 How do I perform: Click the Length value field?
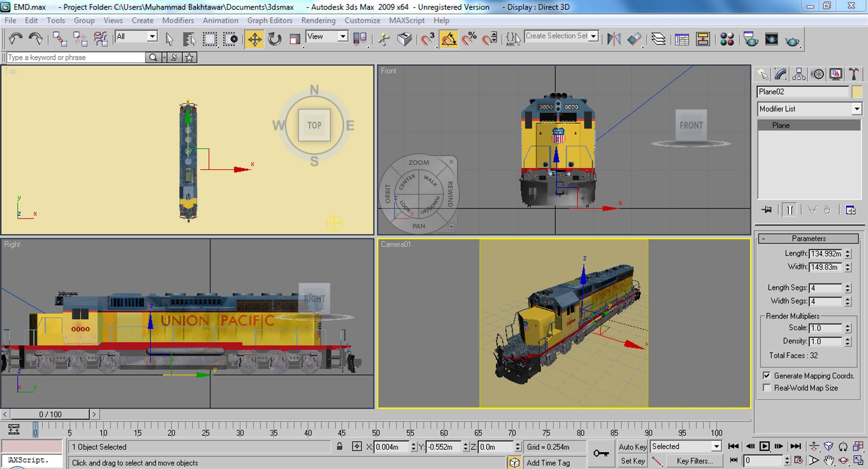[826, 254]
